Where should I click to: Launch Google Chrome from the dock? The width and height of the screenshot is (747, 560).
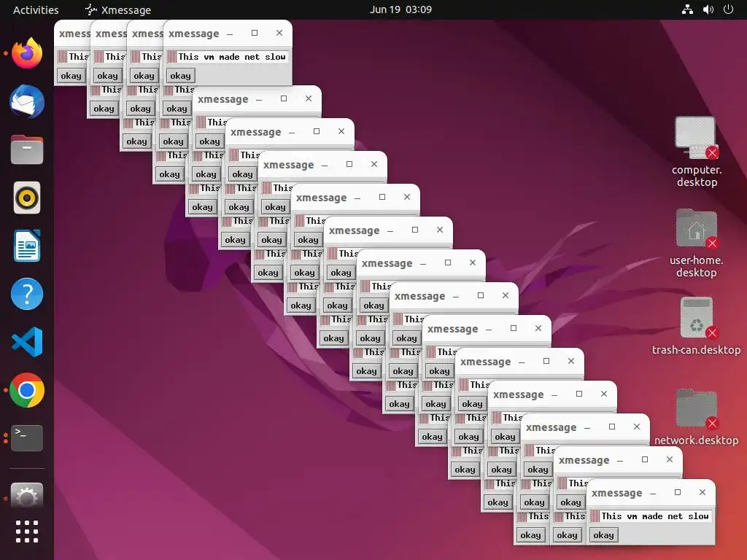pos(27,390)
